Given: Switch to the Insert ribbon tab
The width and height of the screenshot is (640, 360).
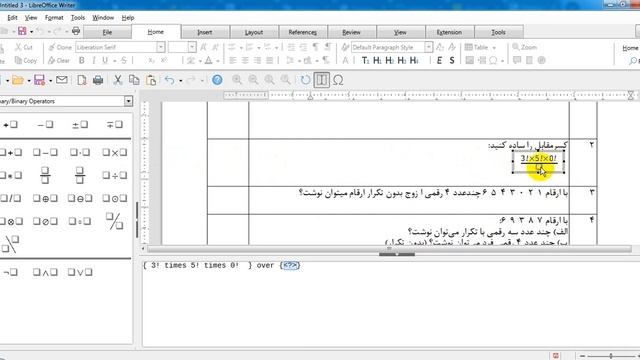Looking at the screenshot, I should point(204,32).
